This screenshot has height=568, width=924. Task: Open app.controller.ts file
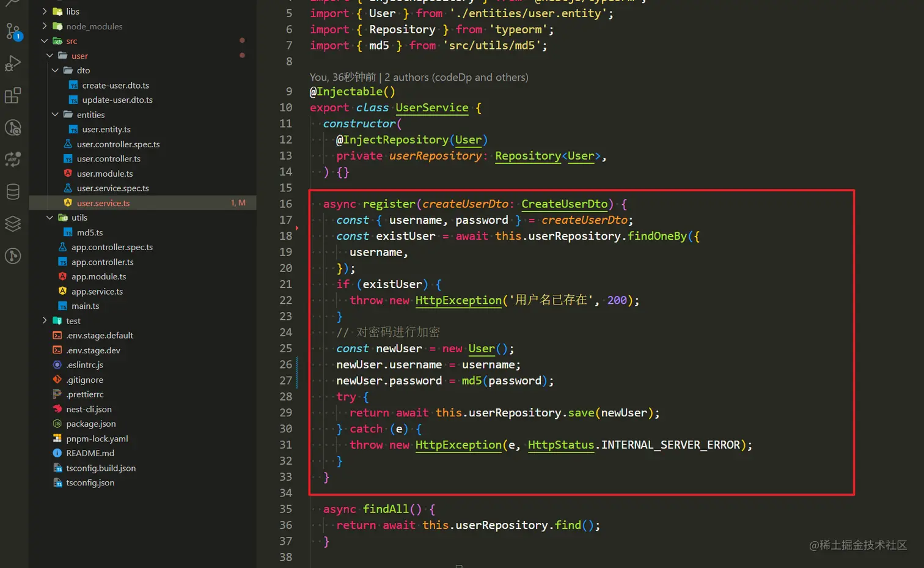click(102, 262)
